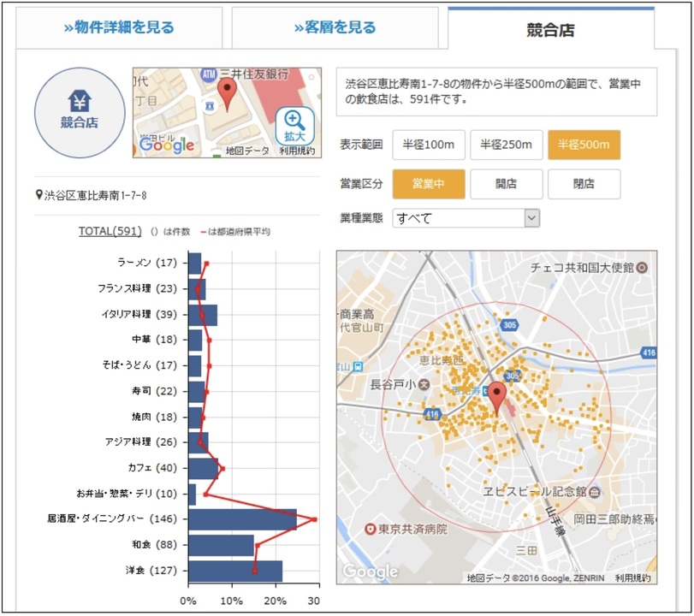
Task: Click the ヱビスビール記念館 museum marker
Action: tap(595, 492)
